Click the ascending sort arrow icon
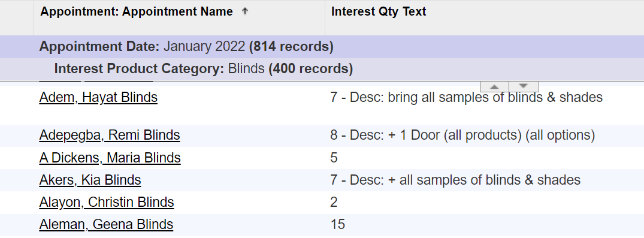 (x=245, y=11)
